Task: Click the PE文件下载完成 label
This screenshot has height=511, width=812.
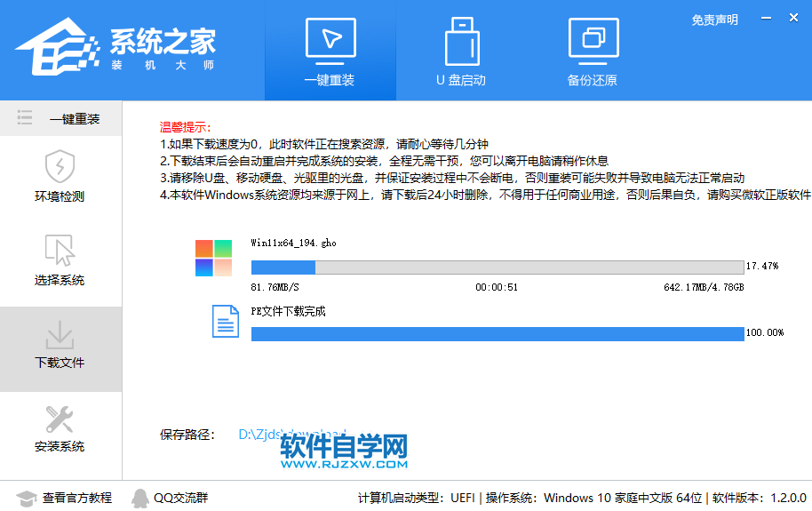Action: click(x=289, y=311)
